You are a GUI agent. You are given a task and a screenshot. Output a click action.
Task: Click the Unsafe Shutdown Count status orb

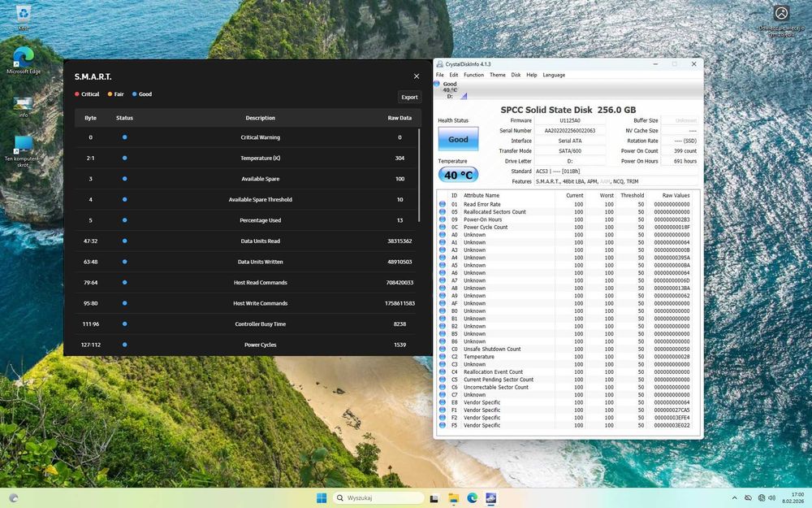(x=443, y=349)
